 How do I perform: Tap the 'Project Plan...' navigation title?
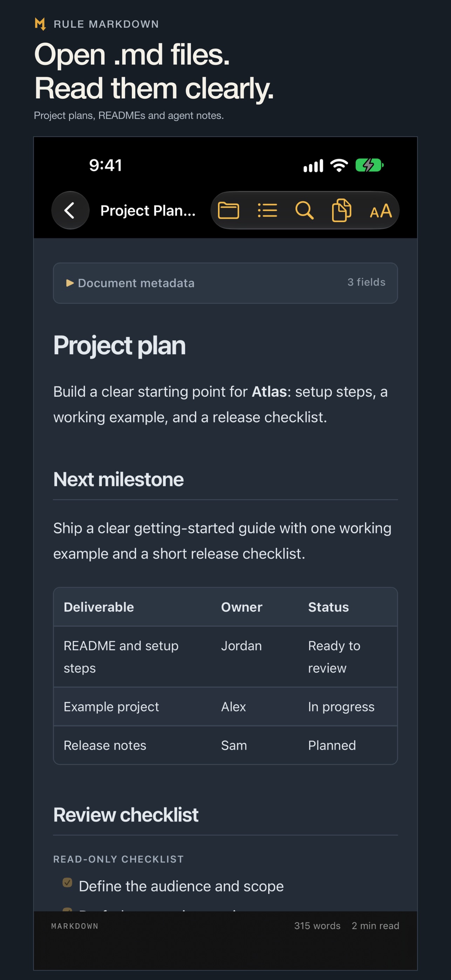(148, 210)
